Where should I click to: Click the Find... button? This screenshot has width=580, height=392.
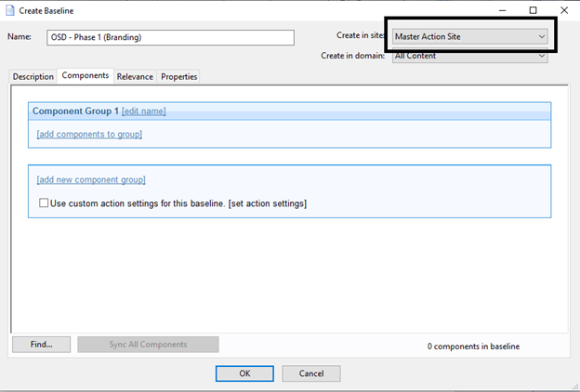pyautogui.click(x=42, y=345)
